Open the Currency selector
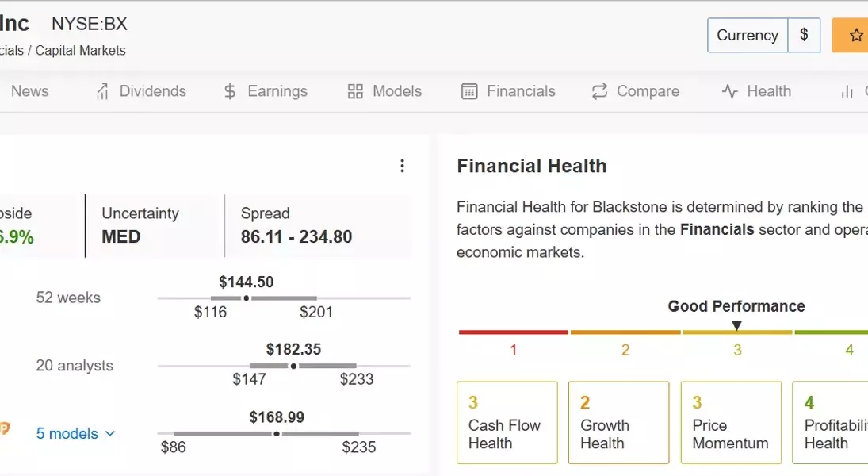The height and width of the screenshot is (476, 868). point(748,35)
